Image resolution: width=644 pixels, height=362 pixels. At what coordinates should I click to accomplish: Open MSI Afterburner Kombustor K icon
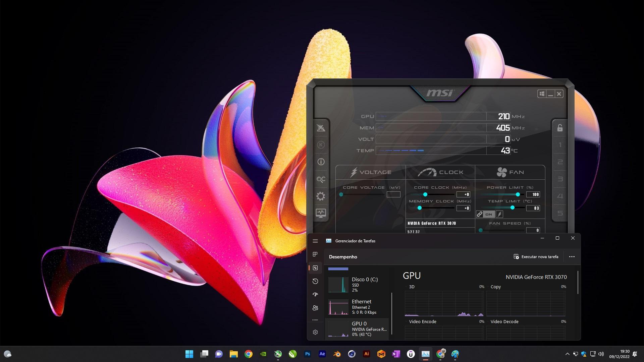click(321, 145)
